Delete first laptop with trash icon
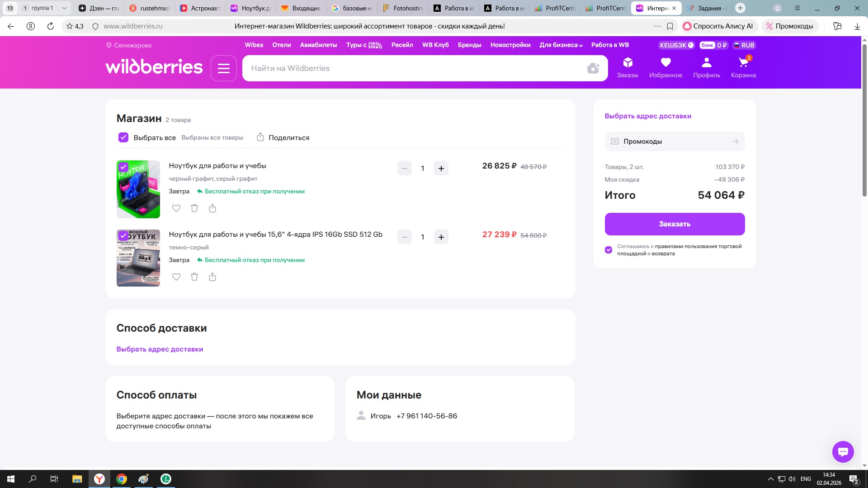The height and width of the screenshot is (488, 868). coord(194,208)
